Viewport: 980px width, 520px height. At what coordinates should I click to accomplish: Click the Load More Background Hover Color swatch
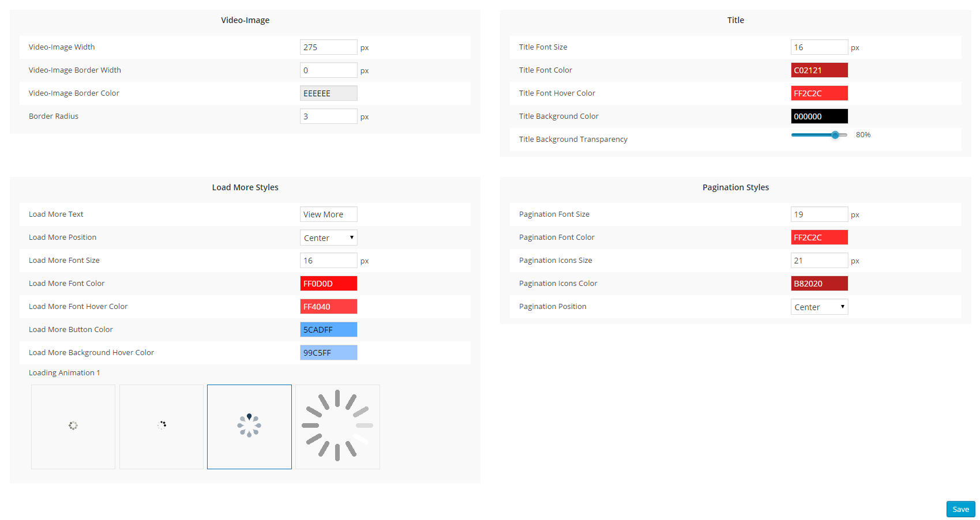coord(328,353)
